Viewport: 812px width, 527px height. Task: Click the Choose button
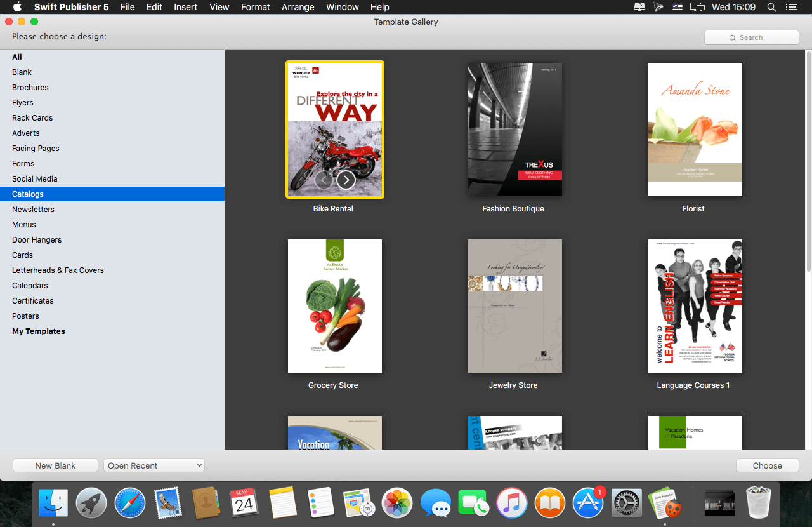pos(767,465)
